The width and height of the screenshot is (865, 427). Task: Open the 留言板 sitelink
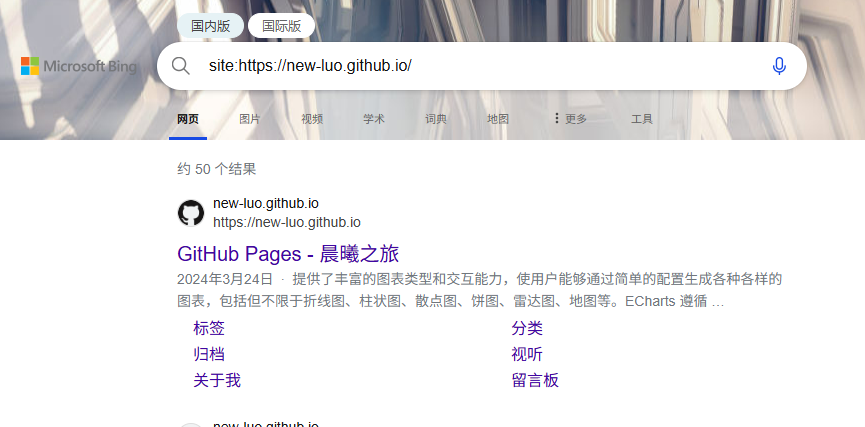click(x=535, y=380)
